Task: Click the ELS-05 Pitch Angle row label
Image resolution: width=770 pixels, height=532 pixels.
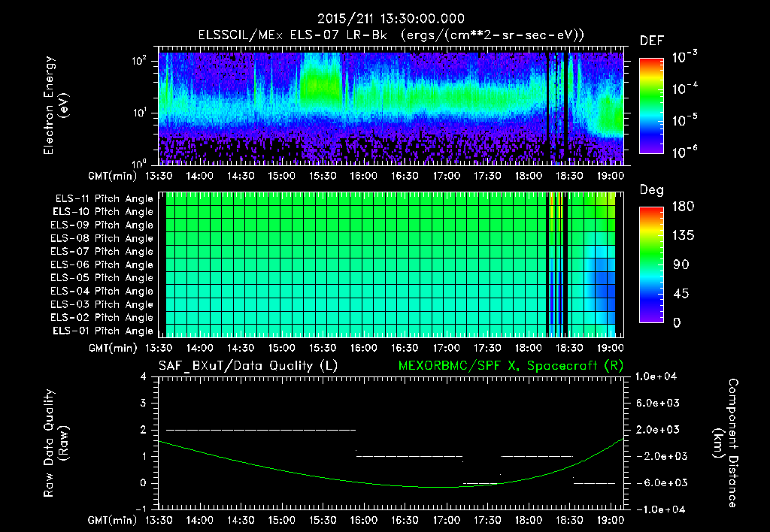Action: tap(102, 278)
